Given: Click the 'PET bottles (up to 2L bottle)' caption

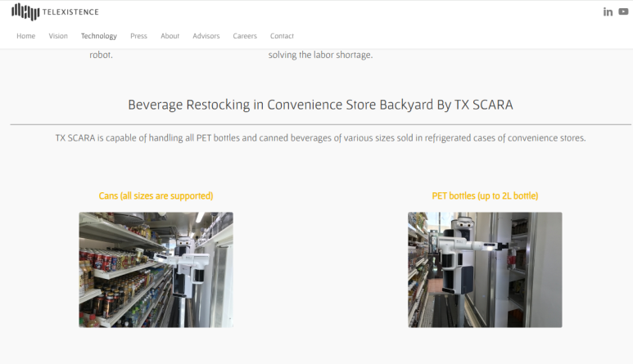Looking at the screenshot, I should (x=485, y=196).
